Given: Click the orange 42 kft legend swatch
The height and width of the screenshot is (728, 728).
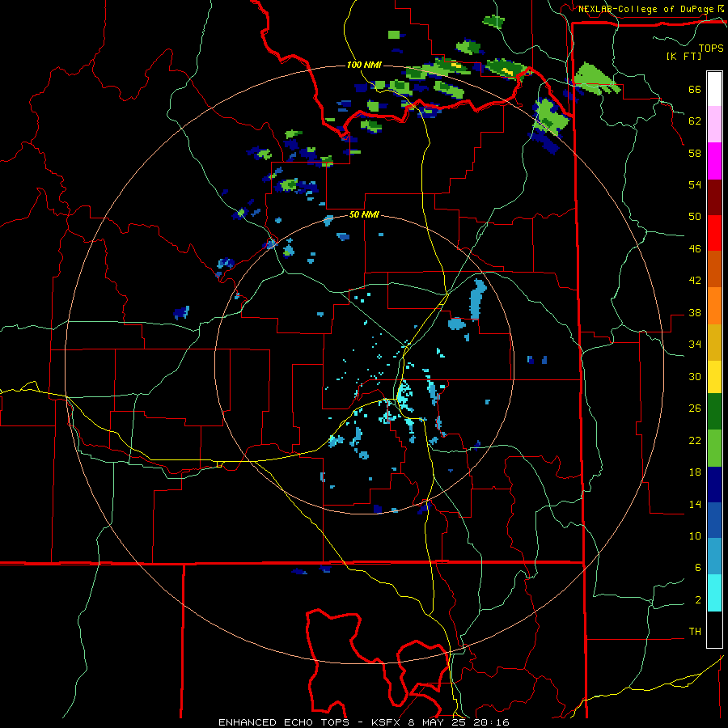Looking at the screenshot, I should click(714, 306).
